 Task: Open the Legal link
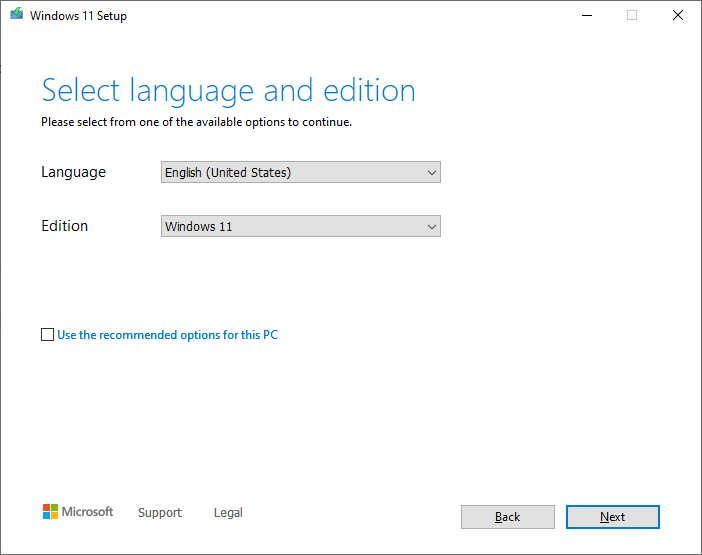click(228, 512)
